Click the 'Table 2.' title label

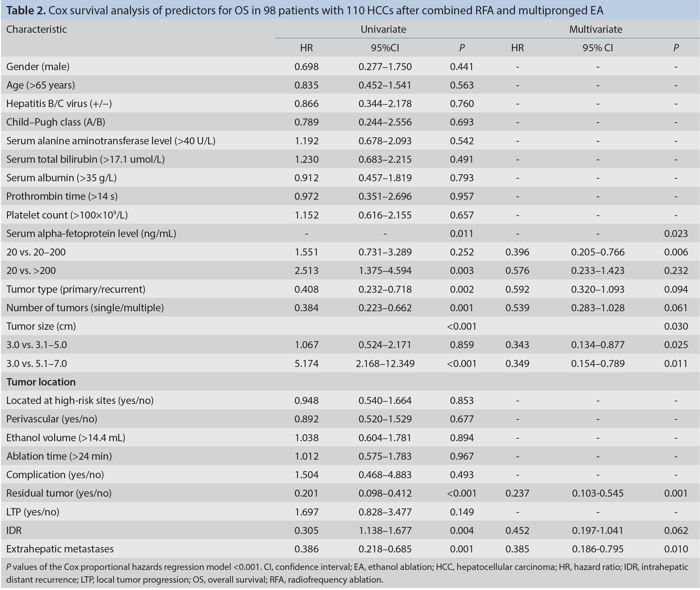(x=26, y=11)
